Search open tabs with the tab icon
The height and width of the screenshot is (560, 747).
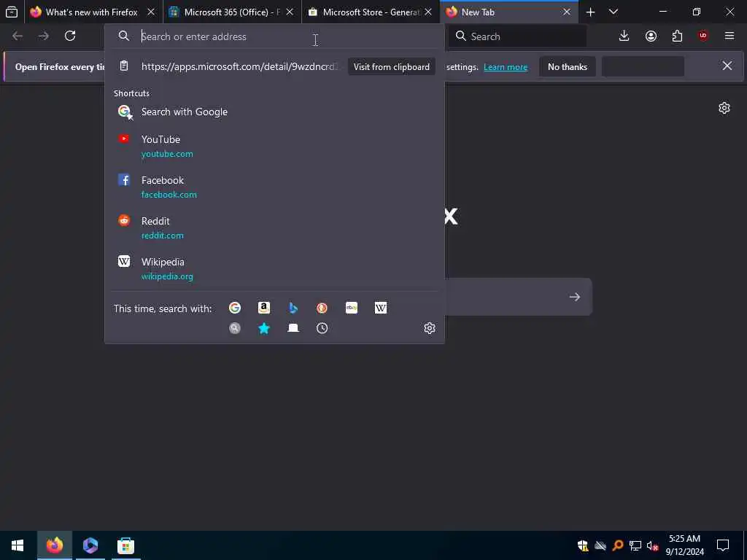tap(293, 328)
